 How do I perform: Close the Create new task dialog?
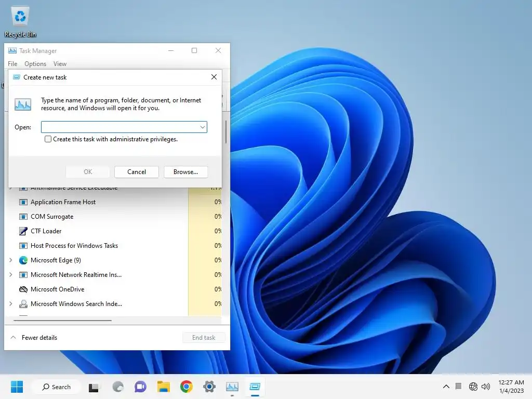pos(214,77)
